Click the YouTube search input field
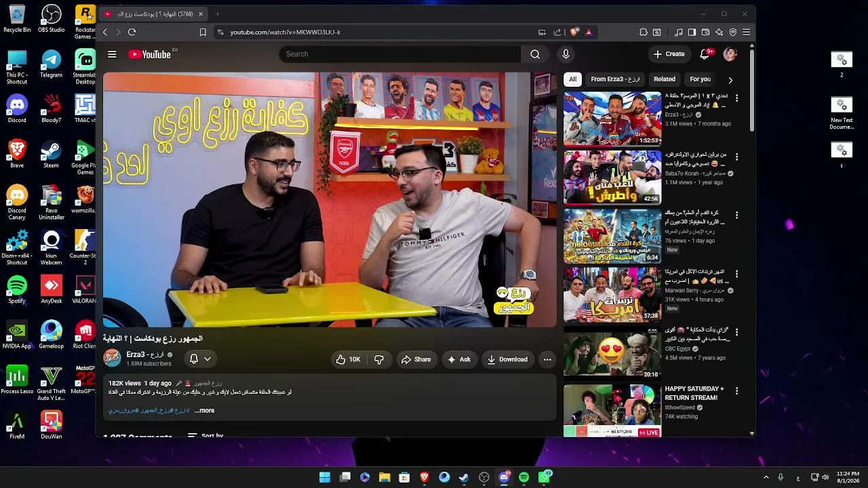868x488 pixels. click(400, 54)
